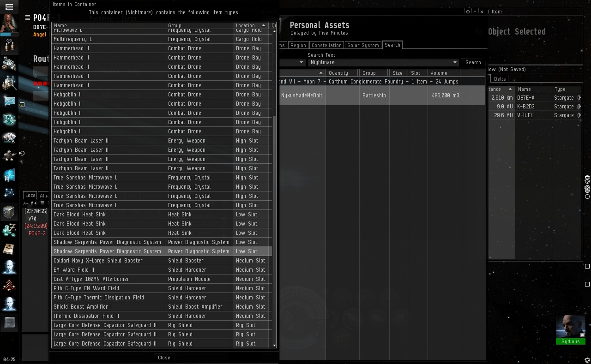
Task: Open the blue face icon below the chevrons icon
Action: tap(9, 304)
